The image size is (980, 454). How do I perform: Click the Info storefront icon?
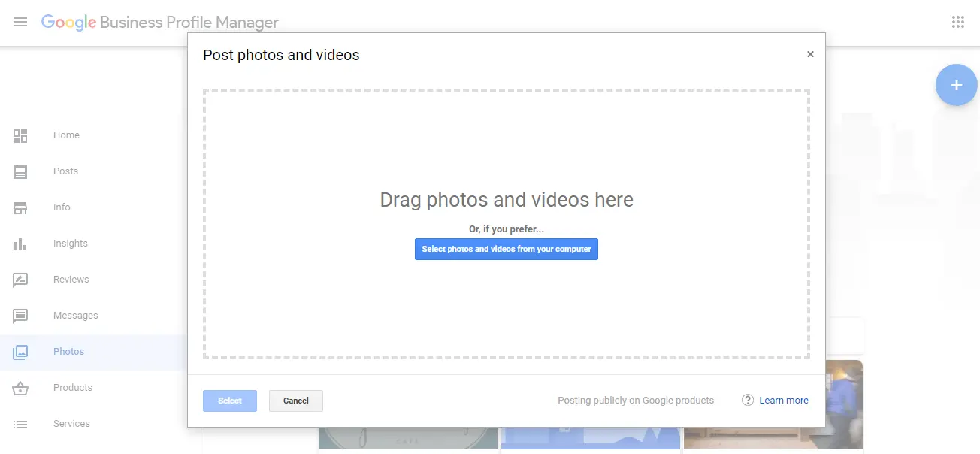click(20, 207)
